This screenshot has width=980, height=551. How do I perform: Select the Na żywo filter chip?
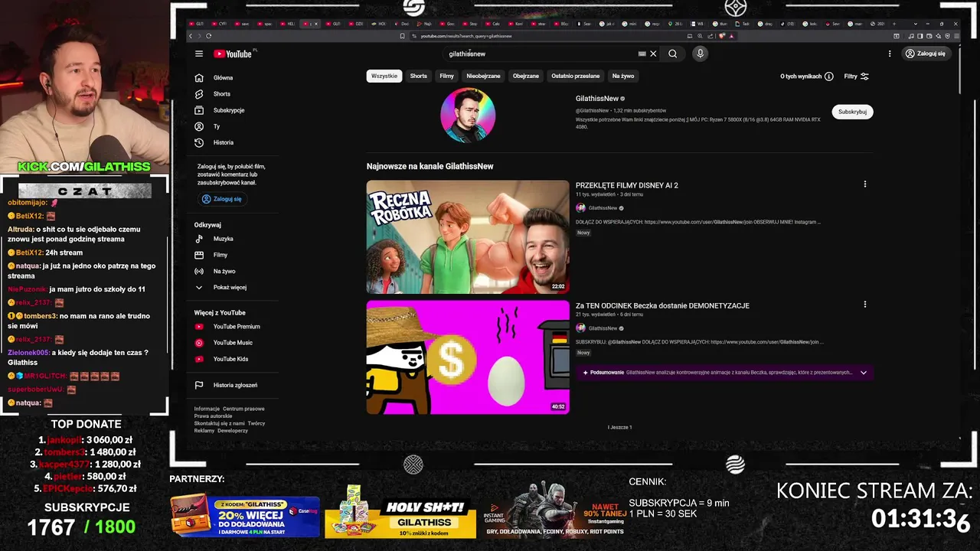coord(623,76)
